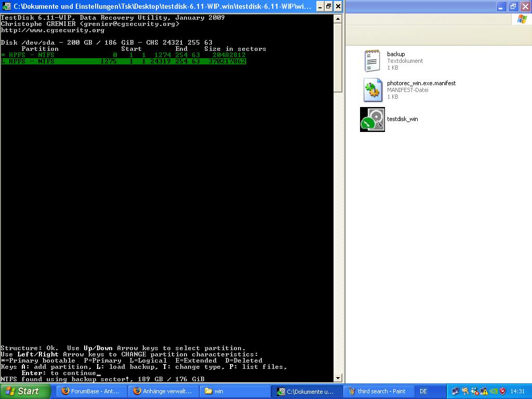
Task: Select the testdisk_win application icon
Action: point(372,119)
